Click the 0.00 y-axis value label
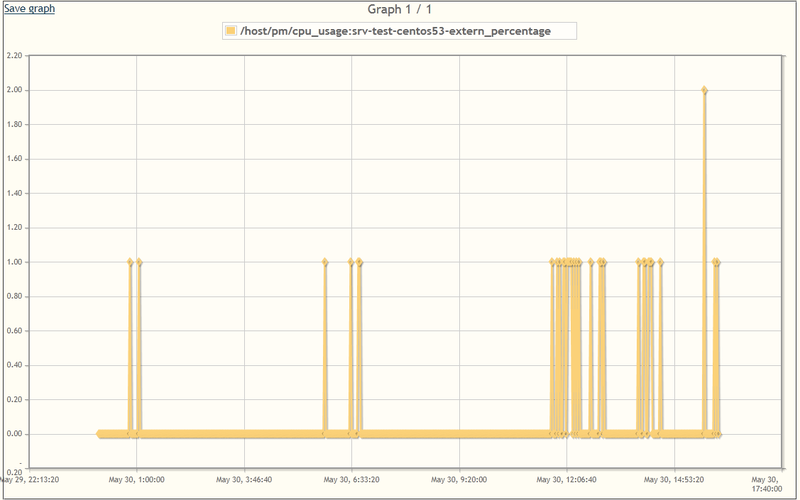The height and width of the screenshot is (500, 800). coord(14,434)
